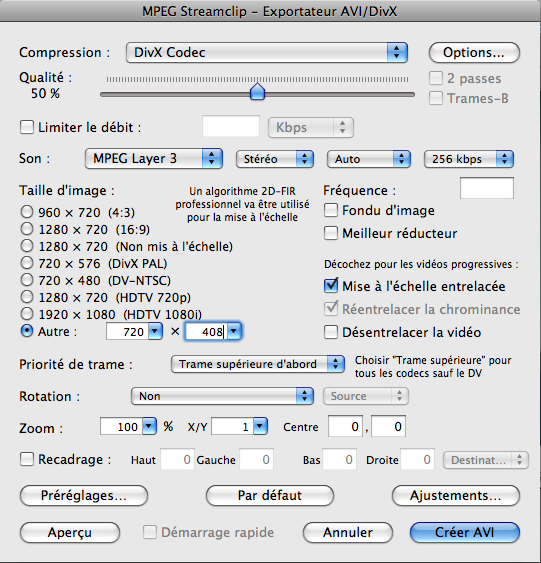Click the Haut crop field
The image size is (541, 563).
click(x=177, y=459)
